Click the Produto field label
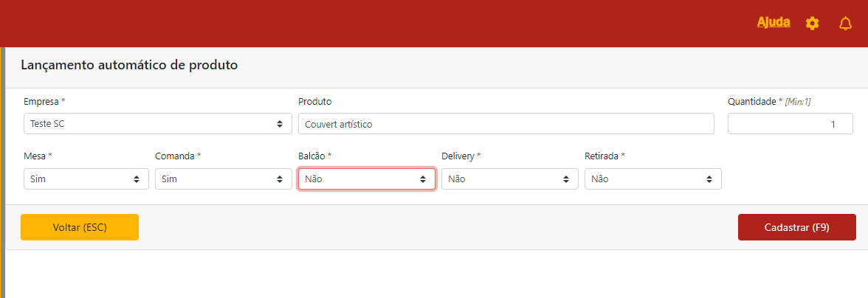The height and width of the screenshot is (298, 868). click(315, 101)
